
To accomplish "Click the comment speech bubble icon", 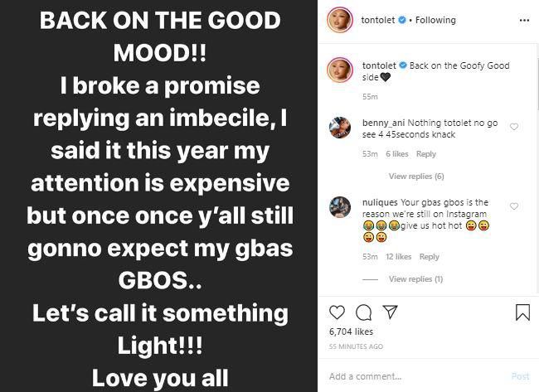I will pos(362,312).
